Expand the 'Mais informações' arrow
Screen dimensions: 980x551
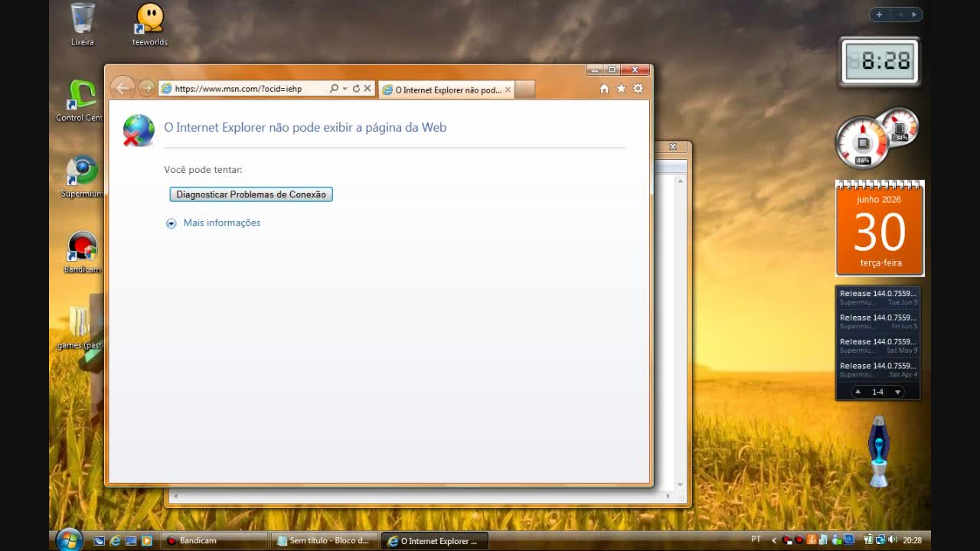pyautogui.click(x=171, y=223)
